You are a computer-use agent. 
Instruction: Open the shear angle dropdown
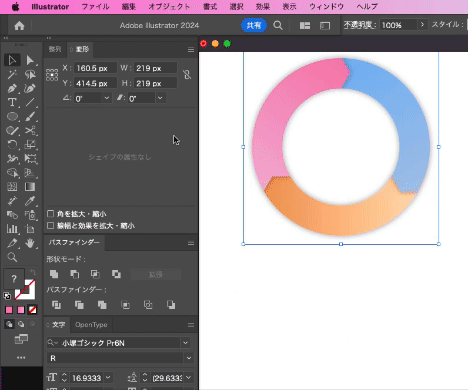[160, 98]
